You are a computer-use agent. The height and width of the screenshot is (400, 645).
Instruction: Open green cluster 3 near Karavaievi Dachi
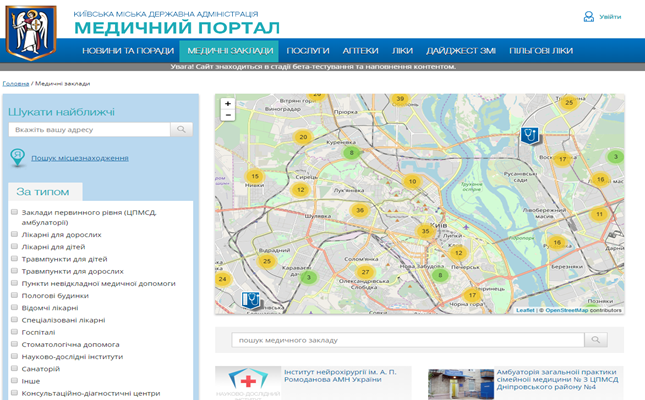pos(309,277)
